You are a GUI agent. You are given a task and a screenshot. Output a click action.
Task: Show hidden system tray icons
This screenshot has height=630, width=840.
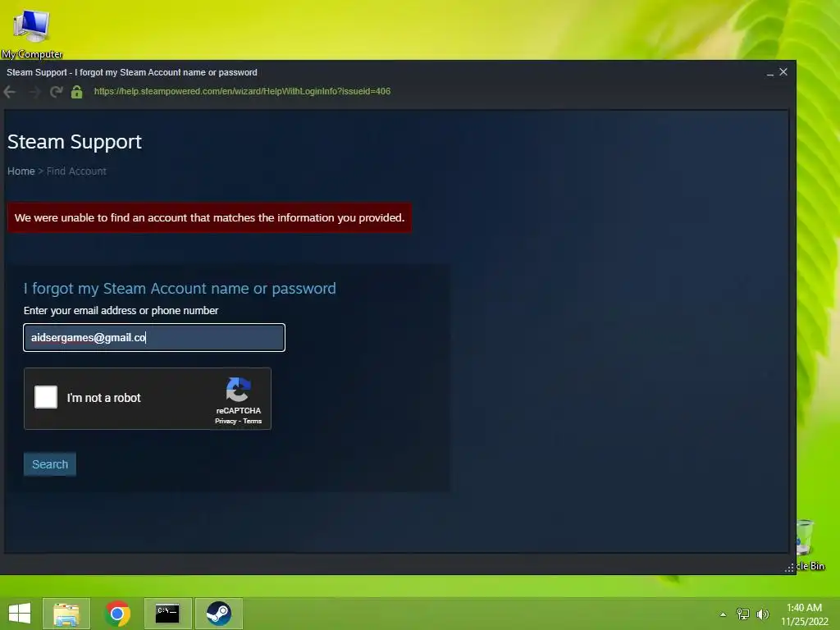tap(724, 614)
